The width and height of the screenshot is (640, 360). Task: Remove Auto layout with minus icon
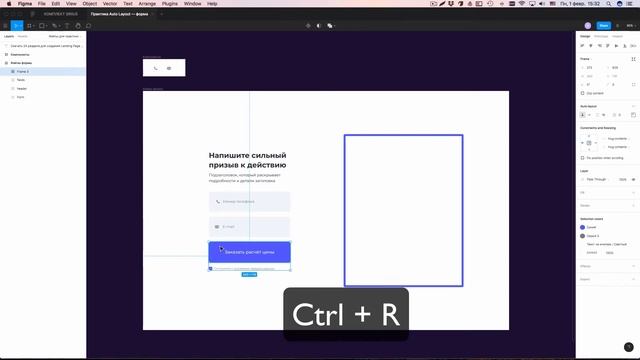[x=633, y=107]
